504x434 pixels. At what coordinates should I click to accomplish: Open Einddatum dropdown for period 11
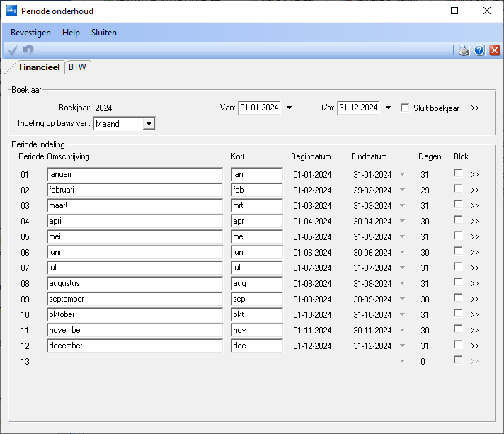pos(402,330)
